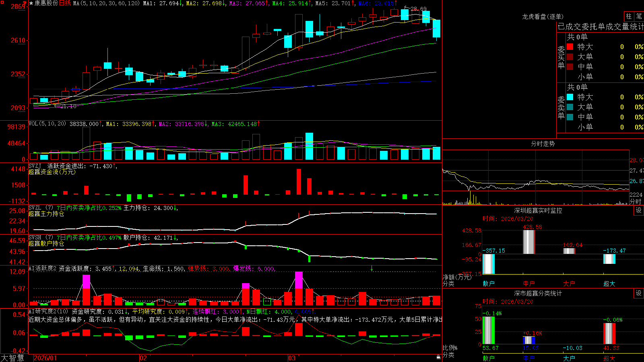Click the 深圳超赢实时监控 panel title

(x=538, y=210)
